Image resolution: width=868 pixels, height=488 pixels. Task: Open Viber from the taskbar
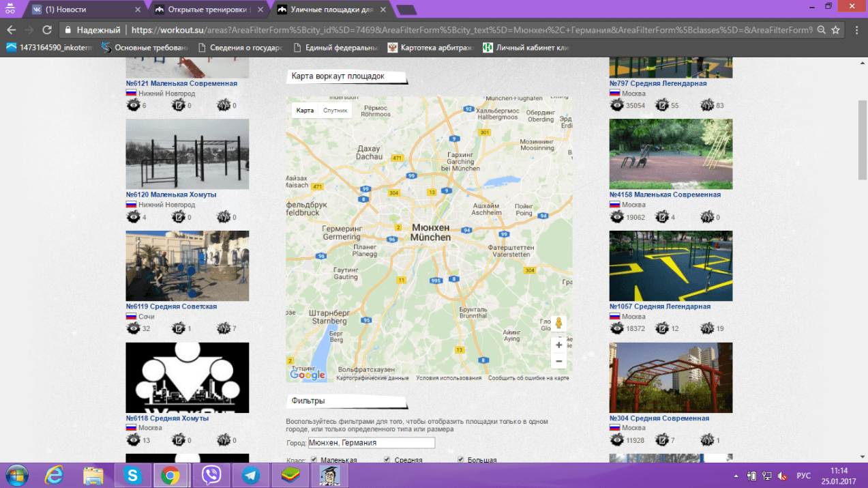[211, 475]
